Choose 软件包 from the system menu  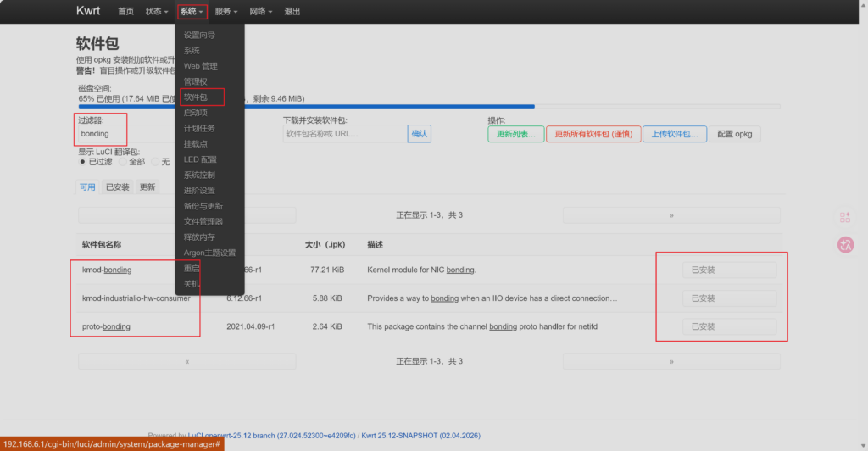[x=196, y=97]
